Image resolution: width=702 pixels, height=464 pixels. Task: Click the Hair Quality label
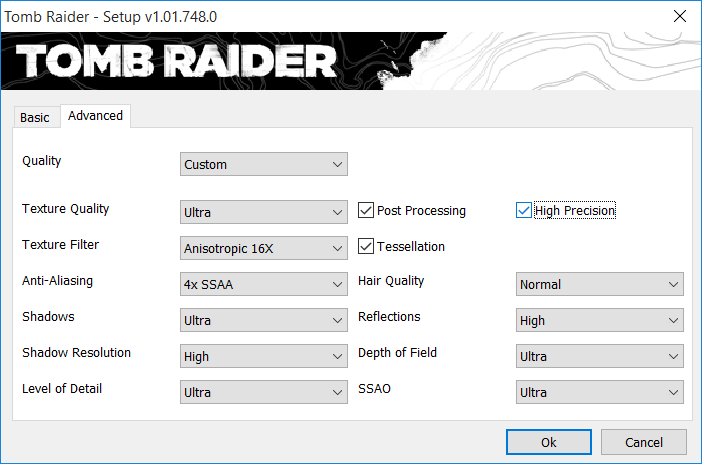[391, 281]
